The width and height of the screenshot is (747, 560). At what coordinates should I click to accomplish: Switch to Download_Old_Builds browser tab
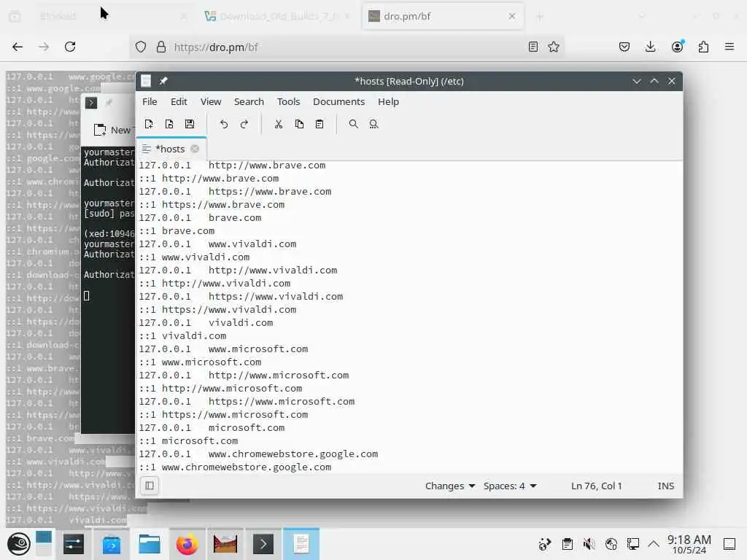pyautogui.click(x=278, y=16)
